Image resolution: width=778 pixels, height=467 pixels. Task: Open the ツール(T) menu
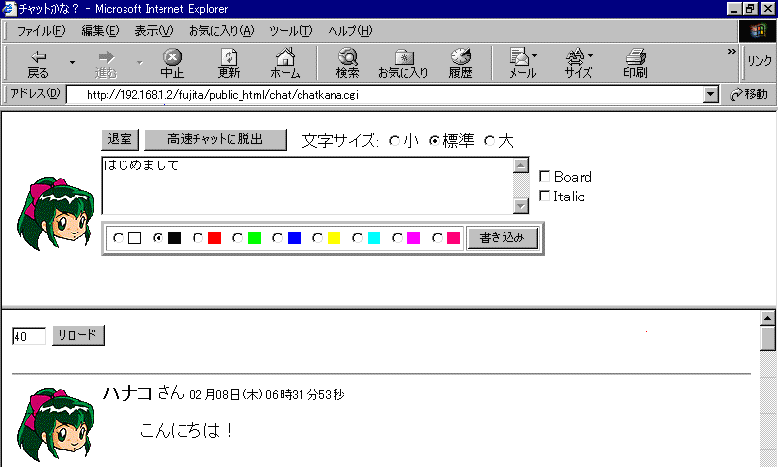290,31
